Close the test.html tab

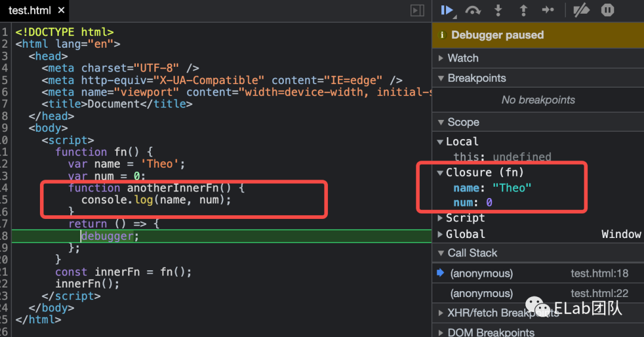(61, 10)
